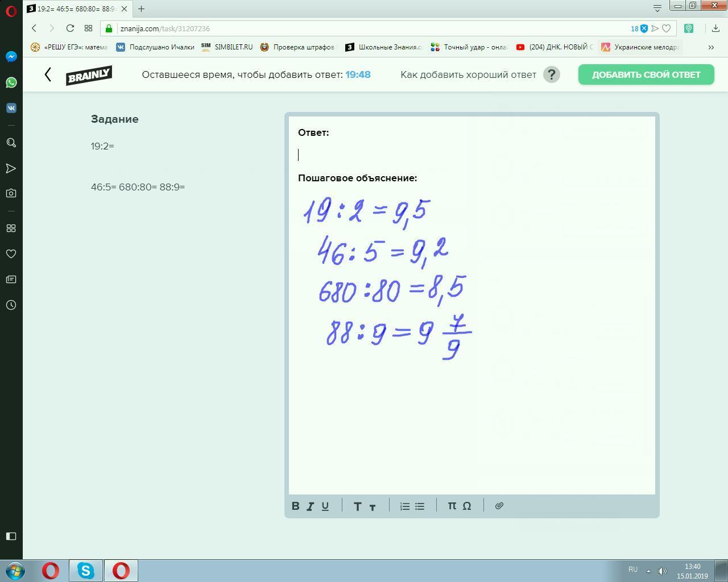View site security lock information
The image size is (728, 582).
click(x=109, y=28)
